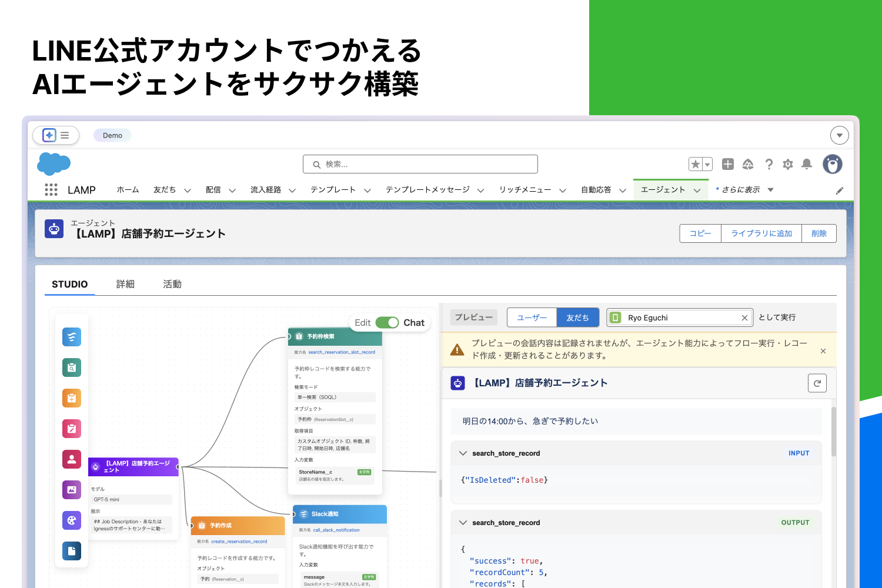This screenshot has width=882, height=588.
Task: Click the 予約作成 node header
Action: [238, 525]
